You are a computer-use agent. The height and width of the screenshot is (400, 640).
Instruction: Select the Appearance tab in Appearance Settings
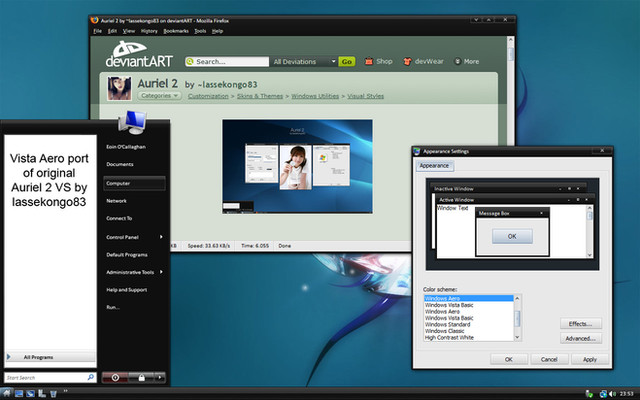point(434,166)
